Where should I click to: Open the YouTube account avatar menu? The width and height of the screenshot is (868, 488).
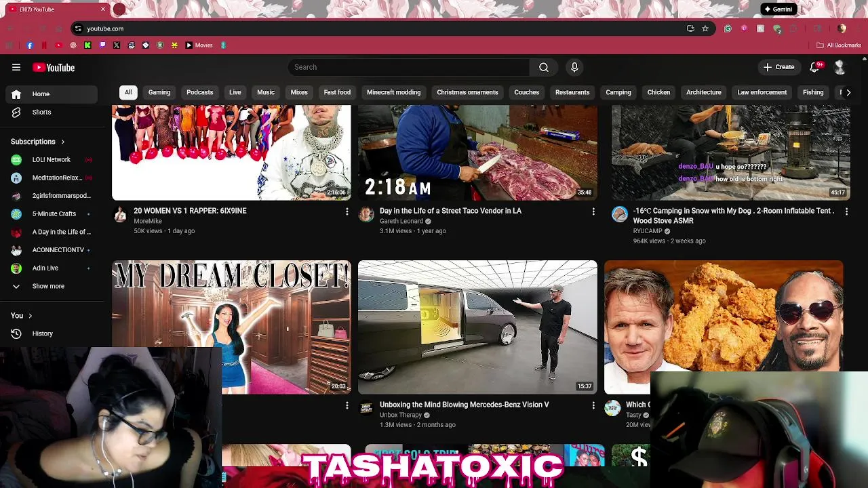[840, 67]
